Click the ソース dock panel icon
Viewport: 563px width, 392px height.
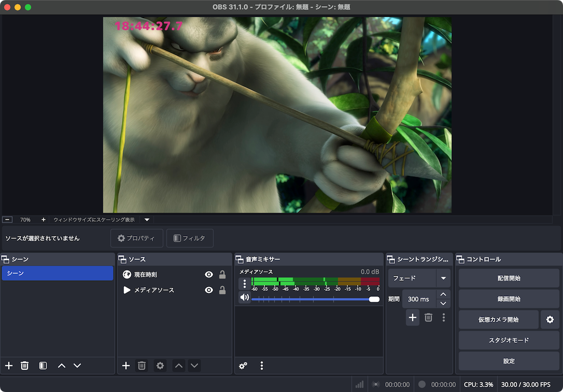point(122,259)
